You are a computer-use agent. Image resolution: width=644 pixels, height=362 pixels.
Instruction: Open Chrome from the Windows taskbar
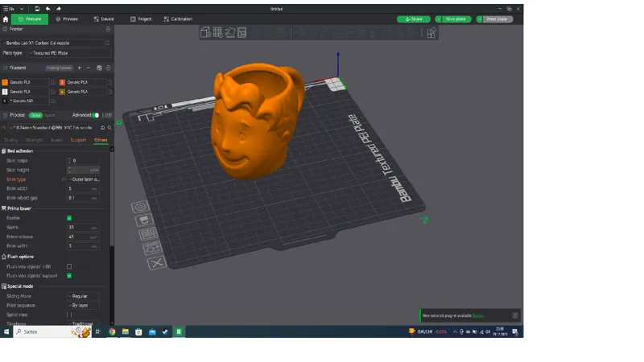[112, 331]
